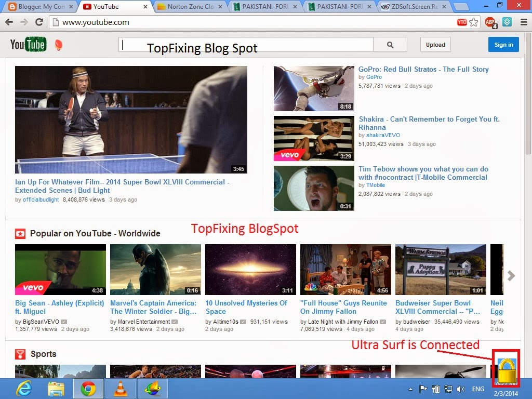Screen dimensions: 532x399
Task: Click the Upload button
Action: coord(435,45)
